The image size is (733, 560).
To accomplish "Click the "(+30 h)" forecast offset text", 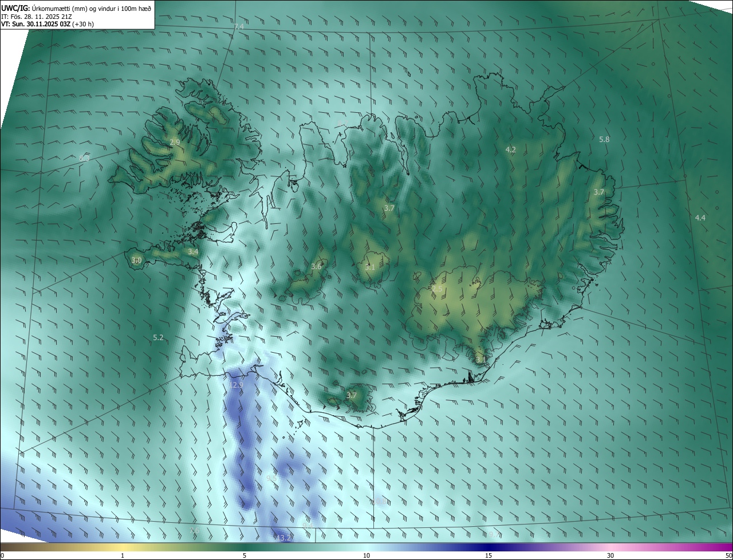I will (x=84, y=25).
